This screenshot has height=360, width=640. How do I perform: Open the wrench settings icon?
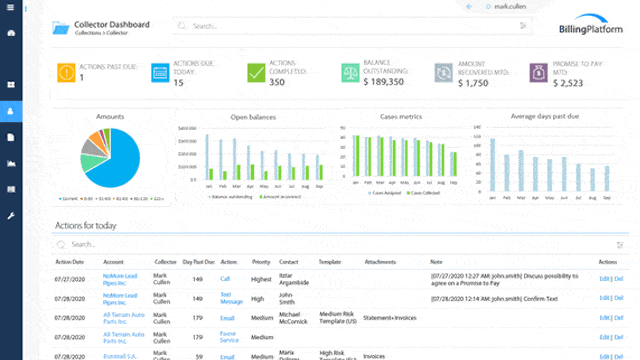(x=11, y=216)
